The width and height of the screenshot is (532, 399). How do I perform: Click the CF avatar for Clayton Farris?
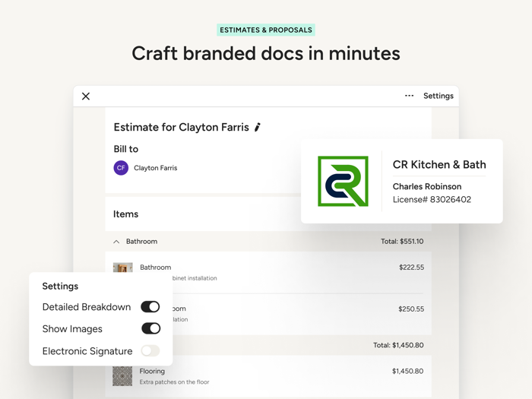coord(121,168)
